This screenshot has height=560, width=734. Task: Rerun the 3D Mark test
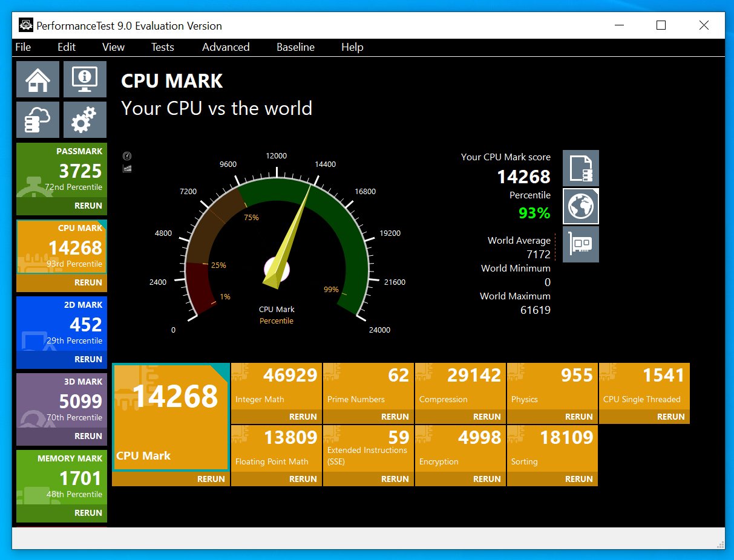[88, 436]
